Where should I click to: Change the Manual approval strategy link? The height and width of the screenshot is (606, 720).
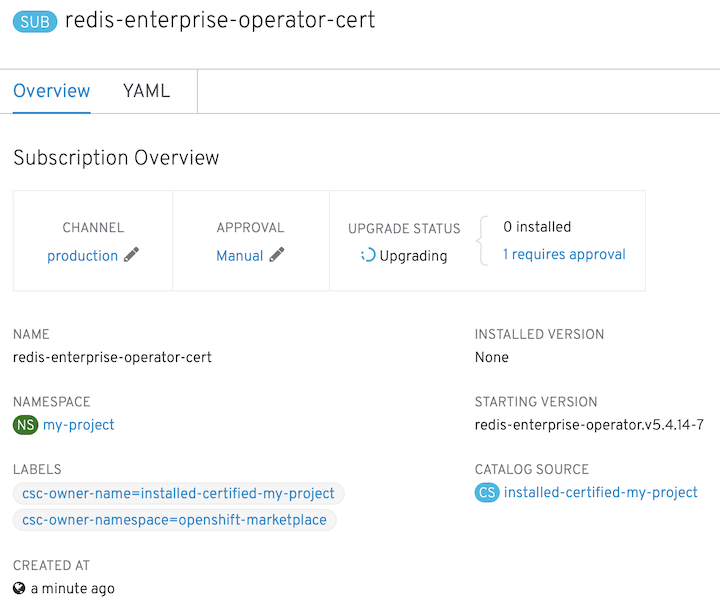coord(240,256)
